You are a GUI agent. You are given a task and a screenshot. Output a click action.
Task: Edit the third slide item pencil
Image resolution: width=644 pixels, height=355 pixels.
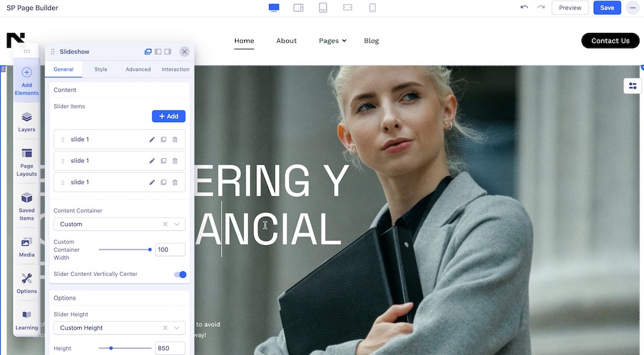(152, 182)
